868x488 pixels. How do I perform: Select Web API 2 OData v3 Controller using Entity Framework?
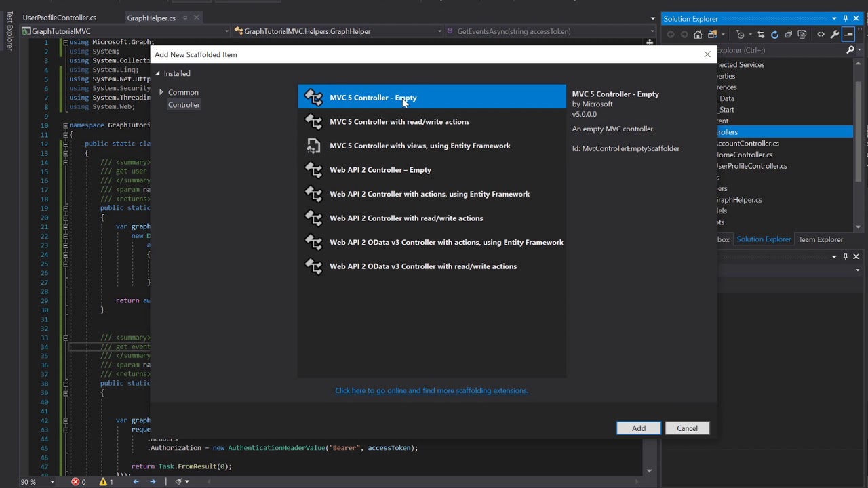[x=432, y=242]
